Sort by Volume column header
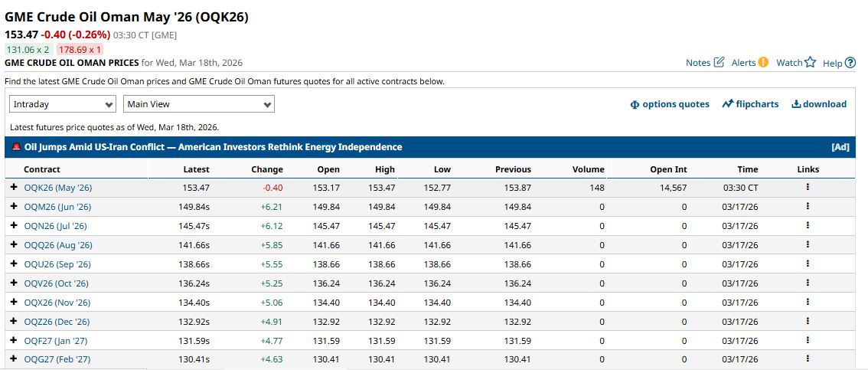 [x=589, y=169]
